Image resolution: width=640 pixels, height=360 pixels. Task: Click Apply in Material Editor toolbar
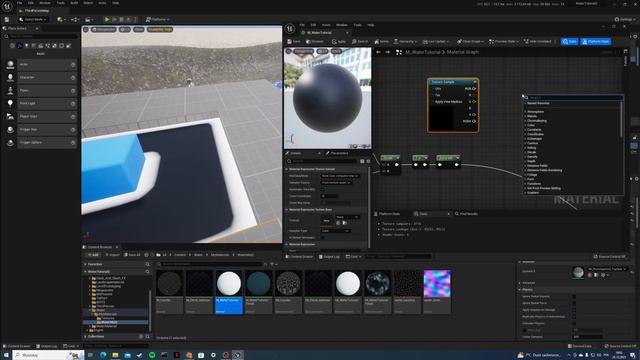click(339, 41)
